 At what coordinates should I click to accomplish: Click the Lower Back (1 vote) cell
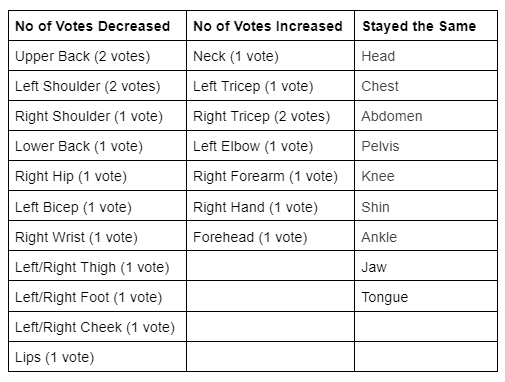coord(97,146)
